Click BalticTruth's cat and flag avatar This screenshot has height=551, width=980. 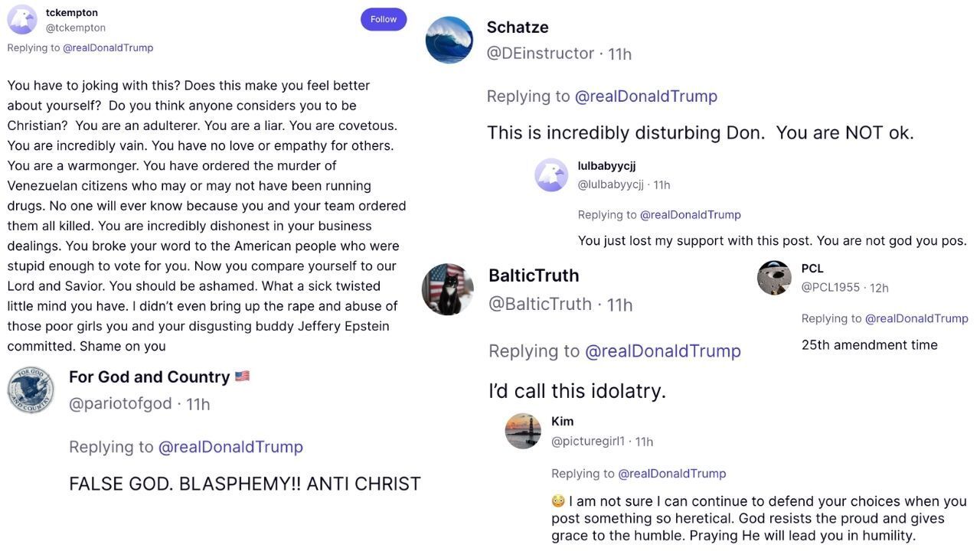448,289
